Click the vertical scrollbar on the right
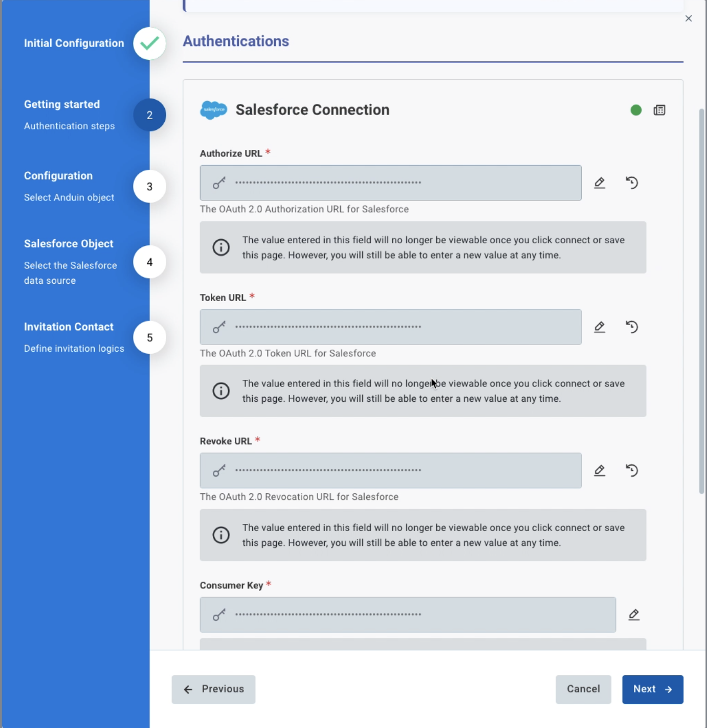 pyautogui.click(x=702, y=301)
